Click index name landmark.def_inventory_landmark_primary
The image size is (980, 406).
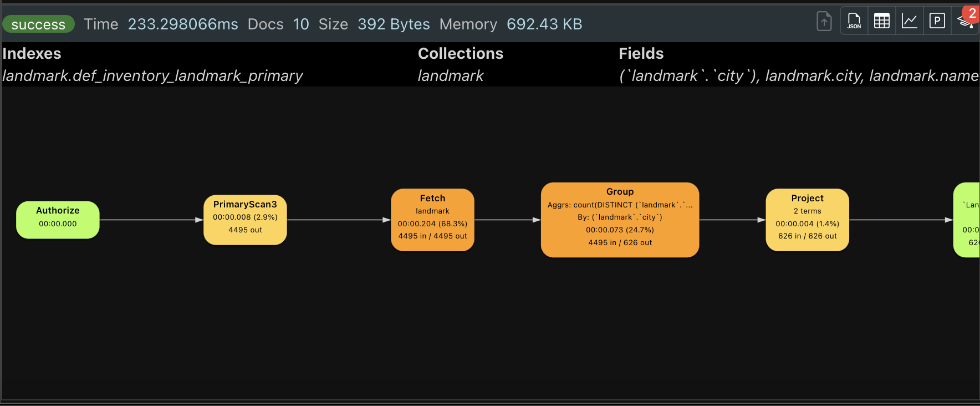(152, 75)
